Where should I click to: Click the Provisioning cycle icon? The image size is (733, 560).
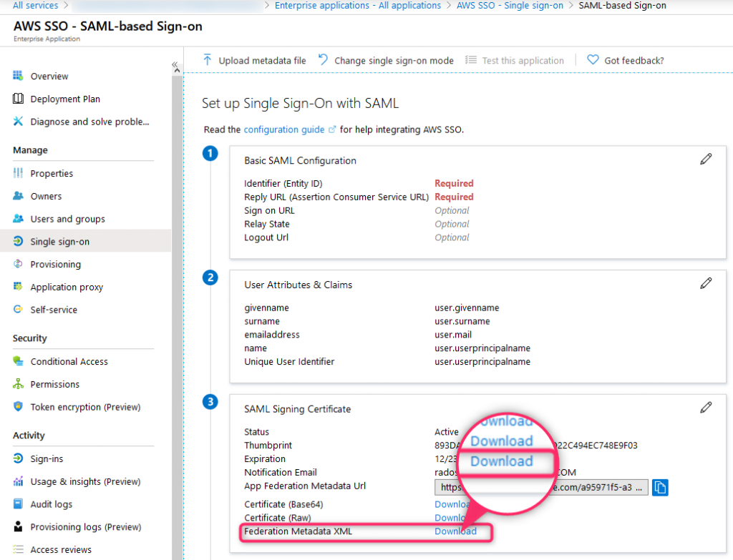click(x=18, y=264)
